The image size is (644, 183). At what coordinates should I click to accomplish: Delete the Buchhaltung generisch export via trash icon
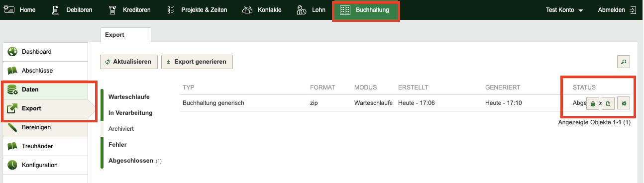pyautogui.click(x=592, y=103)
